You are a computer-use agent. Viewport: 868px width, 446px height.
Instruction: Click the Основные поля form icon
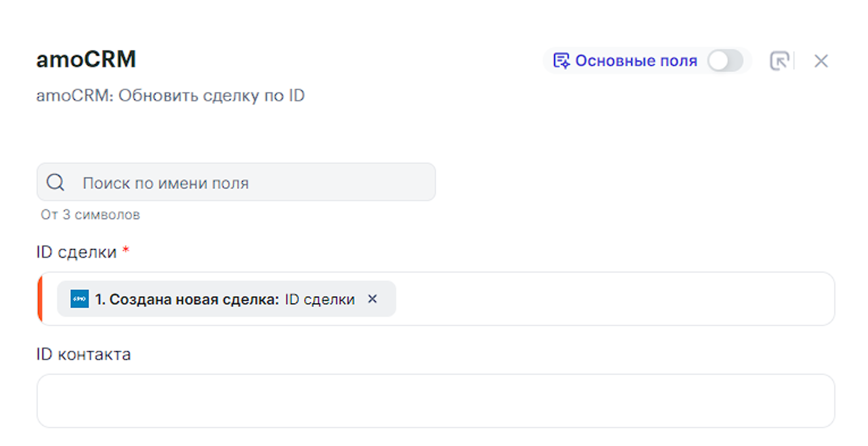[x=561, y=61]
